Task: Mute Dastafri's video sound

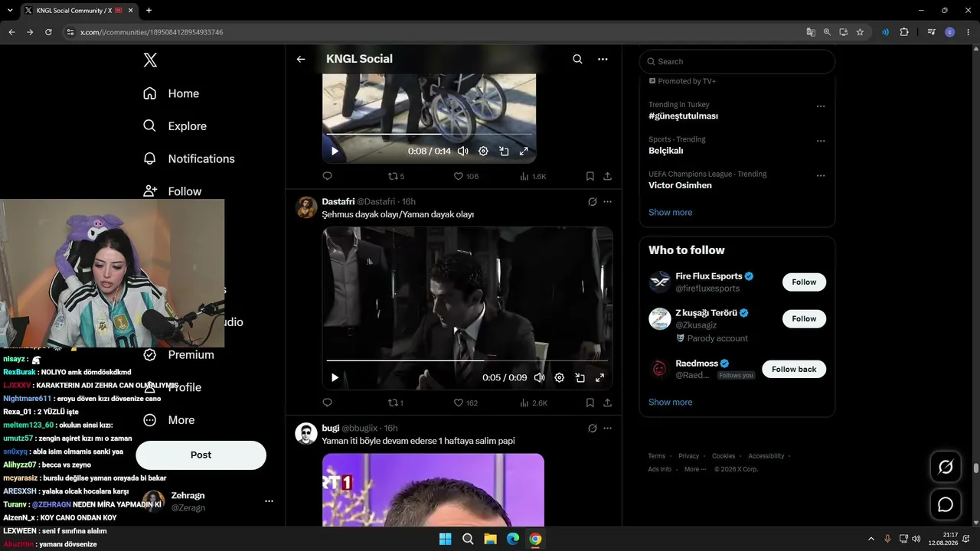Action: (x=539, y=377)
